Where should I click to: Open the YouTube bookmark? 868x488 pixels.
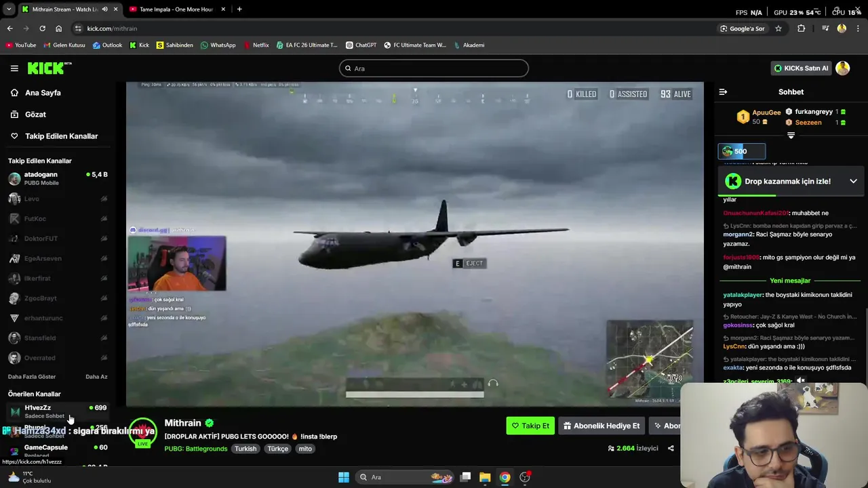pos(21,45)
